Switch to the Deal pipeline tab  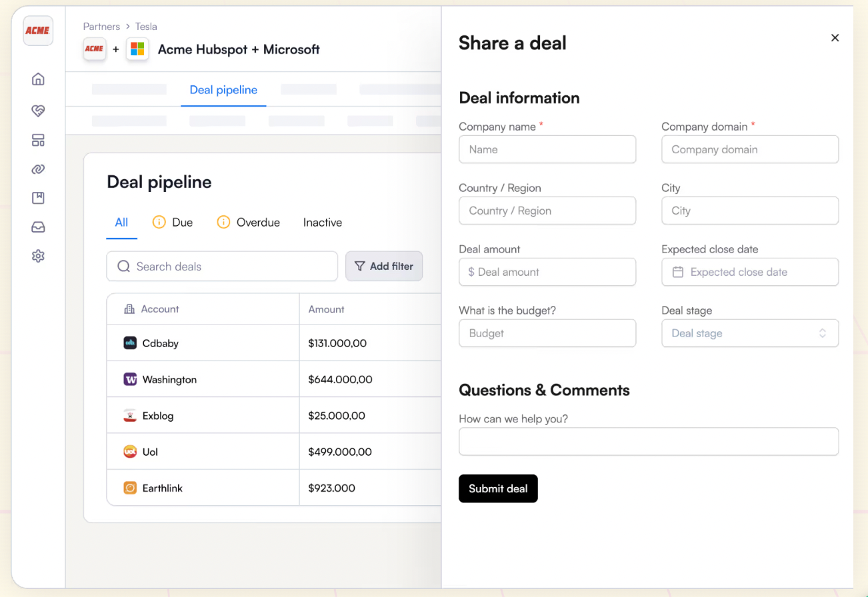pyautogui.click(x=223, y=90)
